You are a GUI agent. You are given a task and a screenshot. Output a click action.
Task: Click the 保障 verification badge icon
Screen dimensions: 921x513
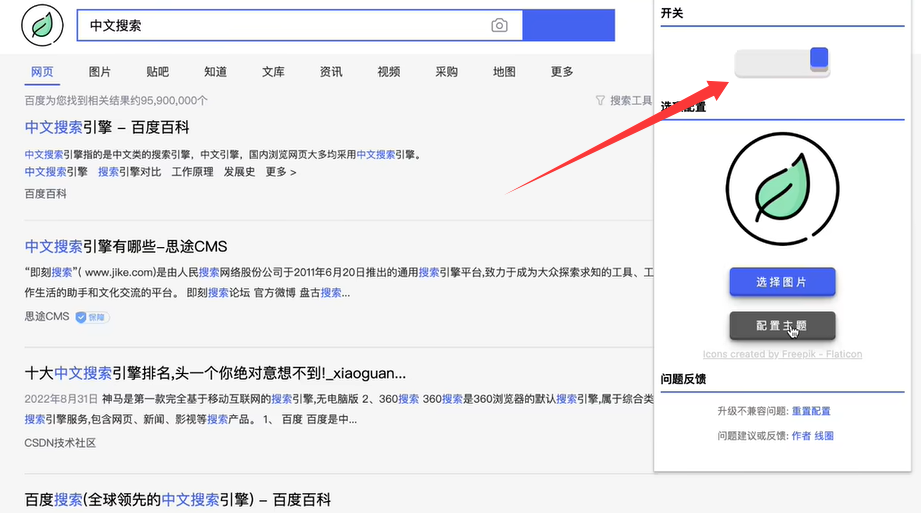click(92, 317)
